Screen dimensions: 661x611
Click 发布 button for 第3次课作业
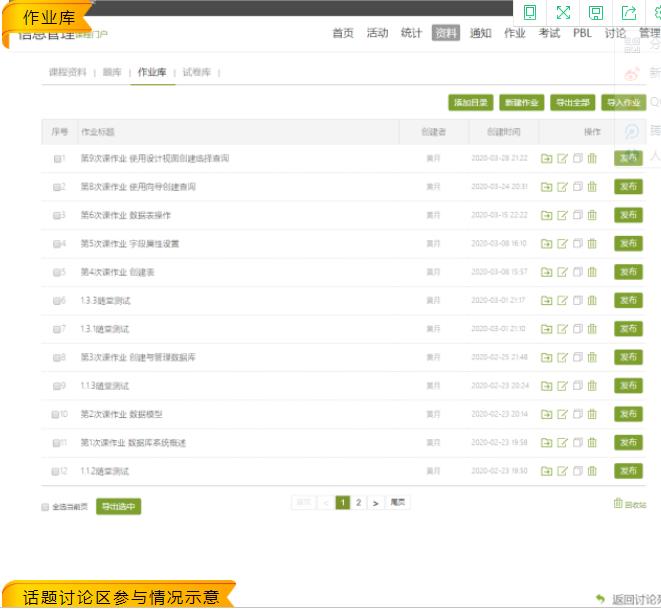628,357
